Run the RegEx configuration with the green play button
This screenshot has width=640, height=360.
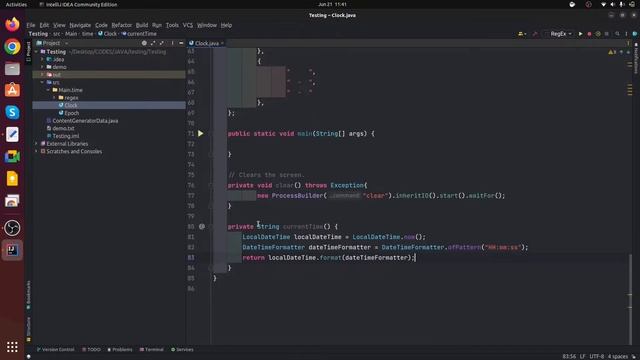(580, 34)
